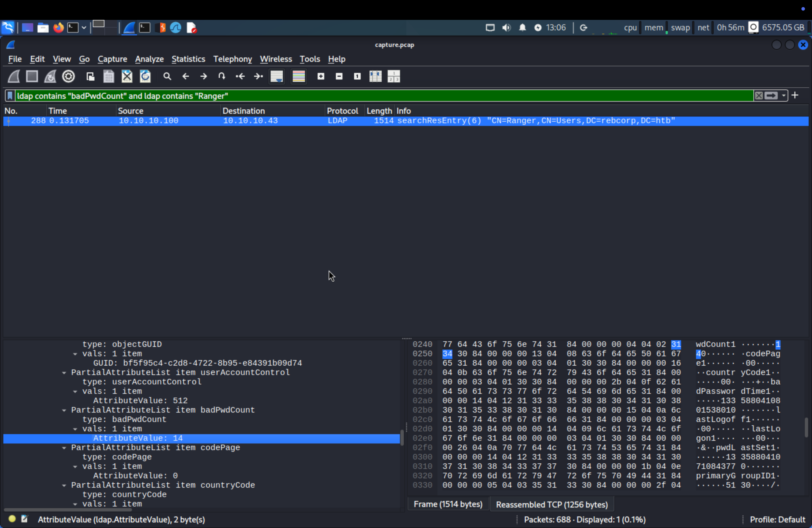Screen dimensions: 812x528
Task: Close this capture file icon
Action: [x=127, y=76]
